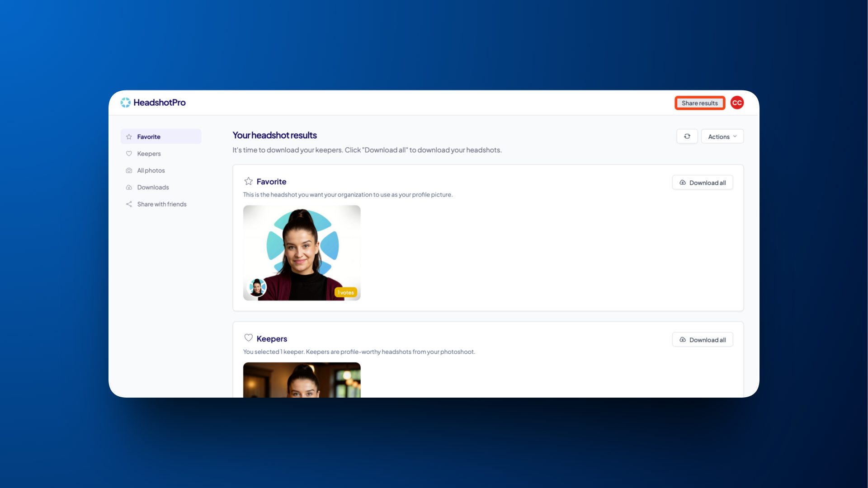Click the Actions chevron arrow

click(735, 136)
